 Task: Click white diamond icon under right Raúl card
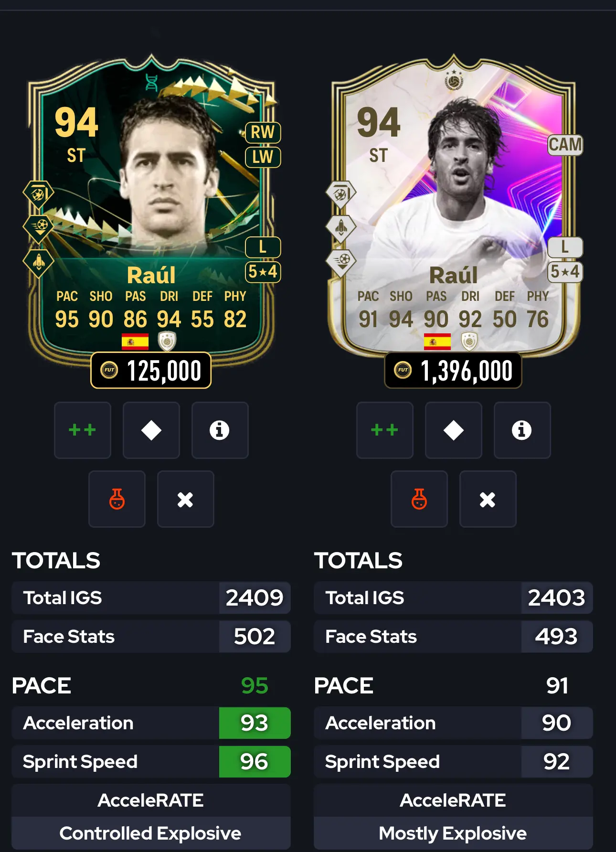click(454, 430)
